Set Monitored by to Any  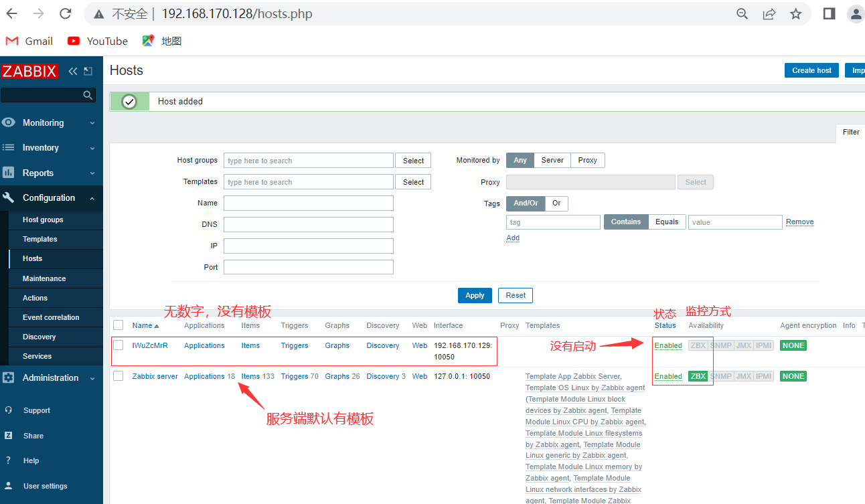(x=520, y=160)
